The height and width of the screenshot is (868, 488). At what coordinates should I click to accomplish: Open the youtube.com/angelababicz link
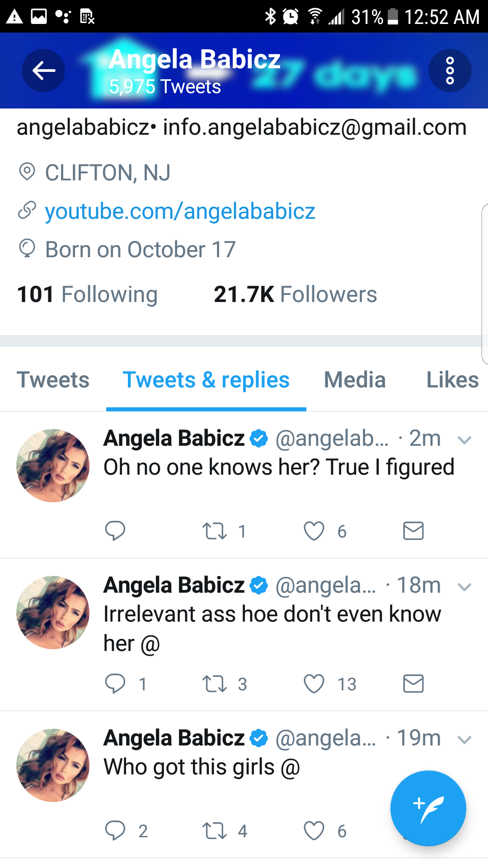[x=180, y=211]
